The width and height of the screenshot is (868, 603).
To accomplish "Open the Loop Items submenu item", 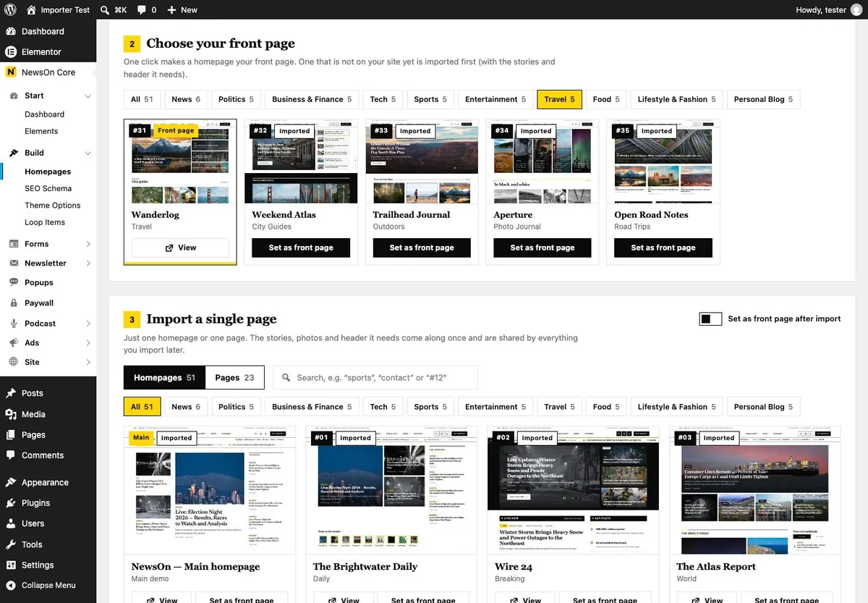I will tap(45, 222).
